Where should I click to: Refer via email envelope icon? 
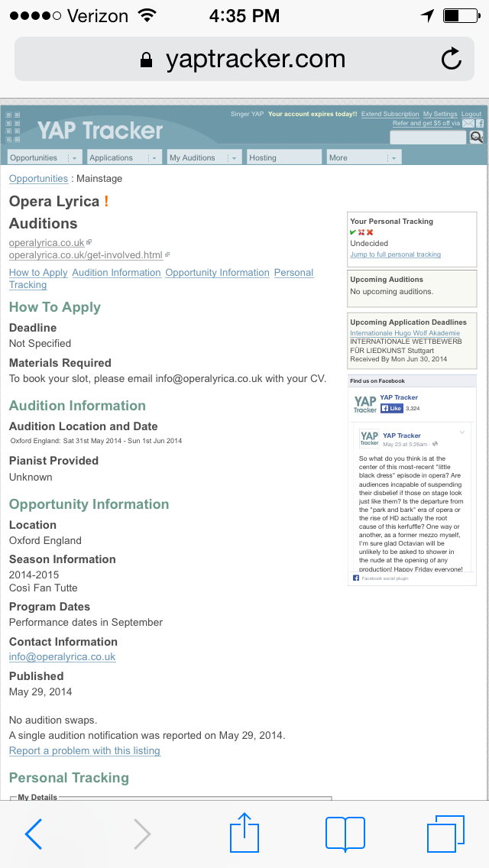click(x=468, y=124)
